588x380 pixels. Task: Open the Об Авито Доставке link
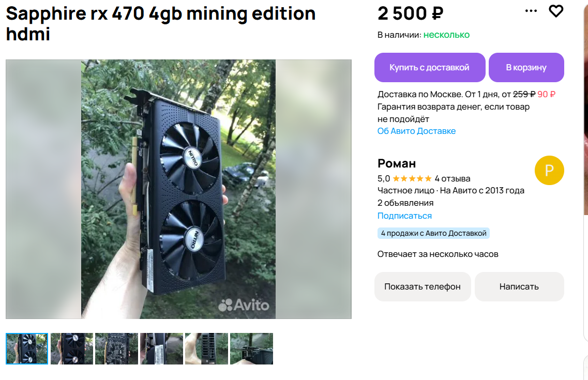(x=416, y=131)
